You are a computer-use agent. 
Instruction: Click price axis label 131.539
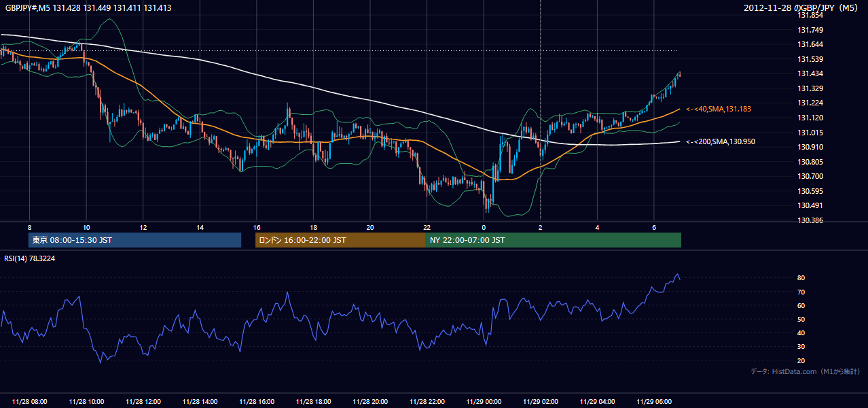pyautogui.click(x=810, y=59)
